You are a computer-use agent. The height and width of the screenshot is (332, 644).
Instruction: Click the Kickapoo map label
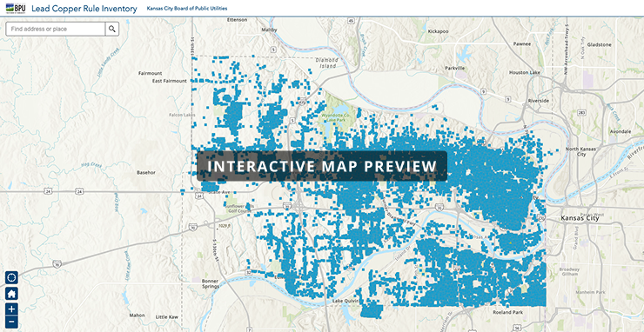[438, 31]
